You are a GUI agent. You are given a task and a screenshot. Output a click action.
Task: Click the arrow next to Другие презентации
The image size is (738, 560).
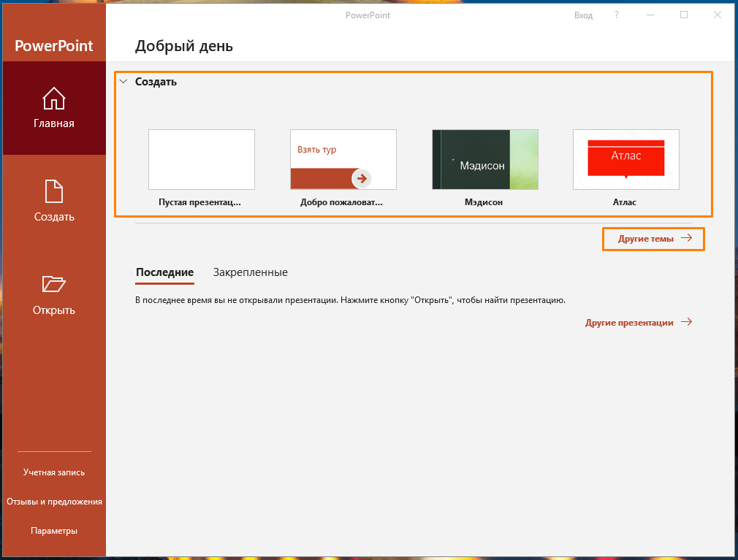[x=687, y=322]
